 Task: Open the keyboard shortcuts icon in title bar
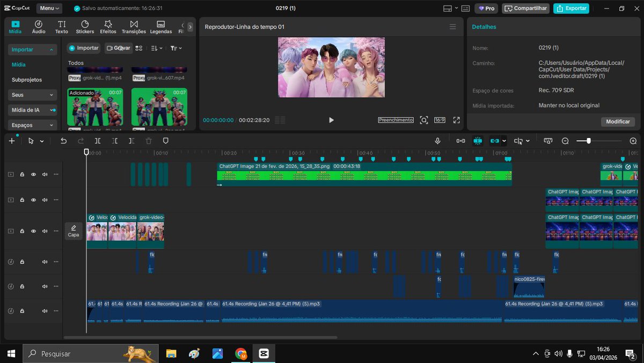click(465, 9)
